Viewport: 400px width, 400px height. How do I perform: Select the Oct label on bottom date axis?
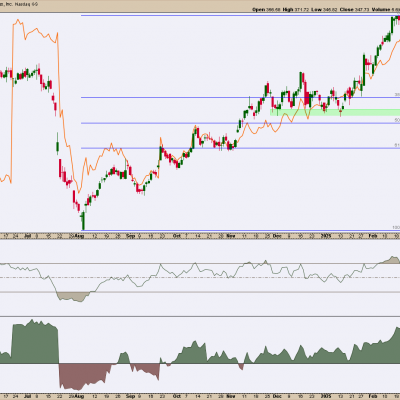(177, 397)
